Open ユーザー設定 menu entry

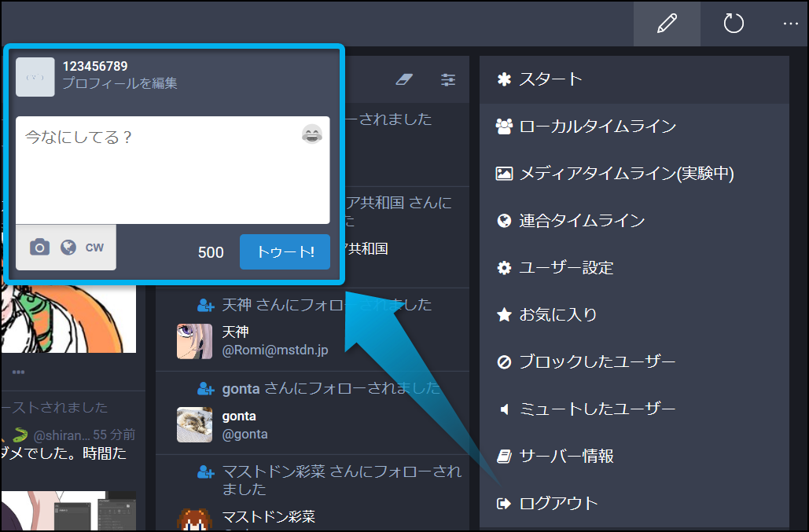pyautogui.click(x=566, y=268)
